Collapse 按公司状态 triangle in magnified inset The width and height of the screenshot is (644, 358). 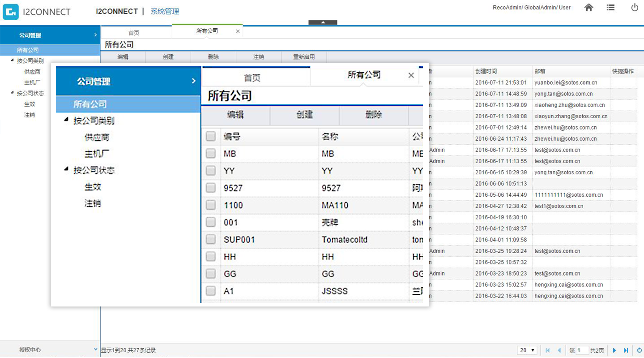pos(66,169)
